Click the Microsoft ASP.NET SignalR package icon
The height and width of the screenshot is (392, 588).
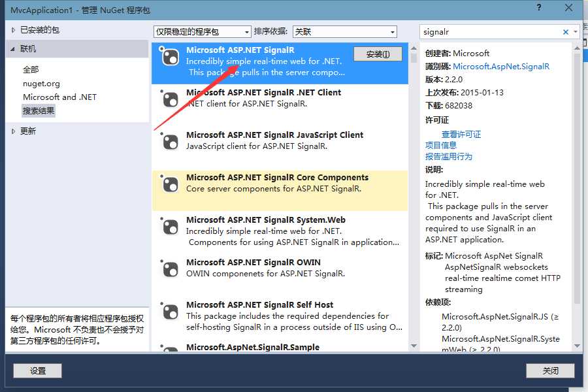click(169, 57)
